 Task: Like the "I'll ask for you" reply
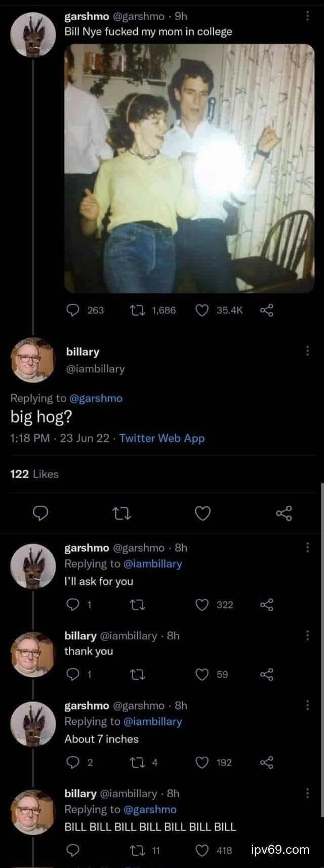click(x=202, y=604)
